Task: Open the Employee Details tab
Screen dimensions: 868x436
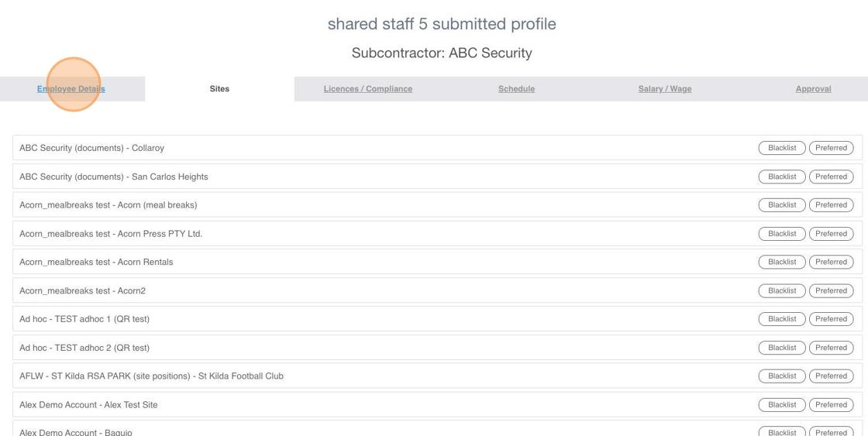Action: [x=71, y=88]
